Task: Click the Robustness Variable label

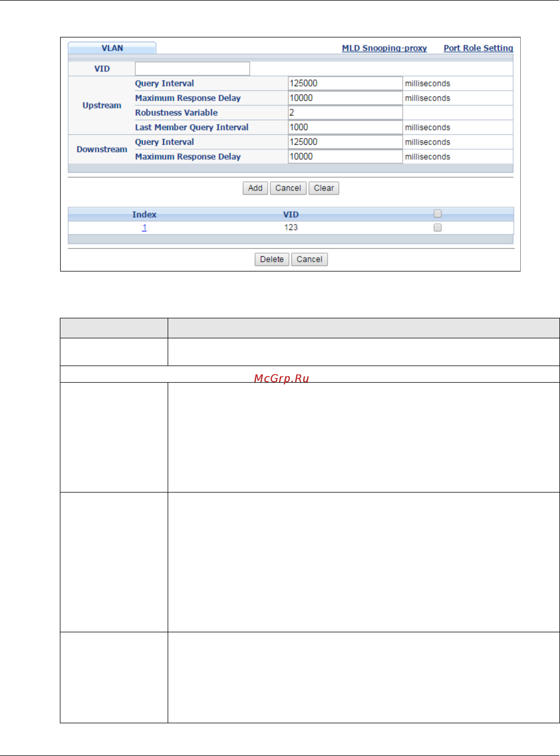Action: 176,113
